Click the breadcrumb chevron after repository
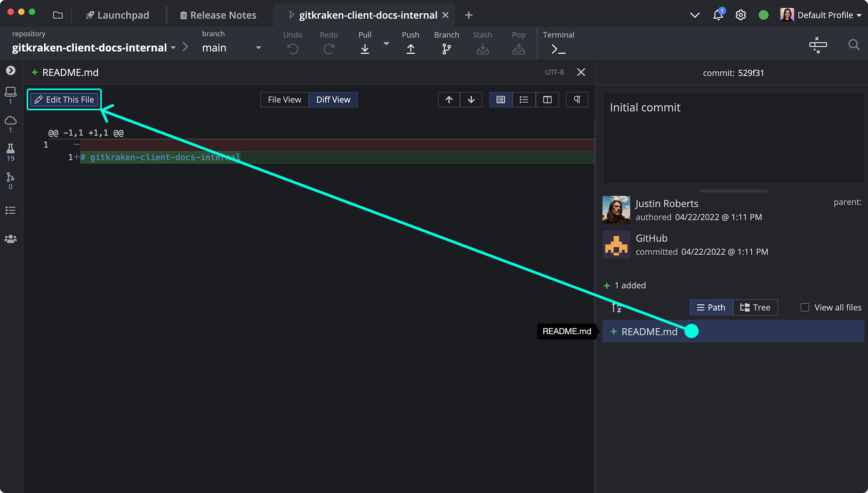Screen dimensions: 868x493 186,47
